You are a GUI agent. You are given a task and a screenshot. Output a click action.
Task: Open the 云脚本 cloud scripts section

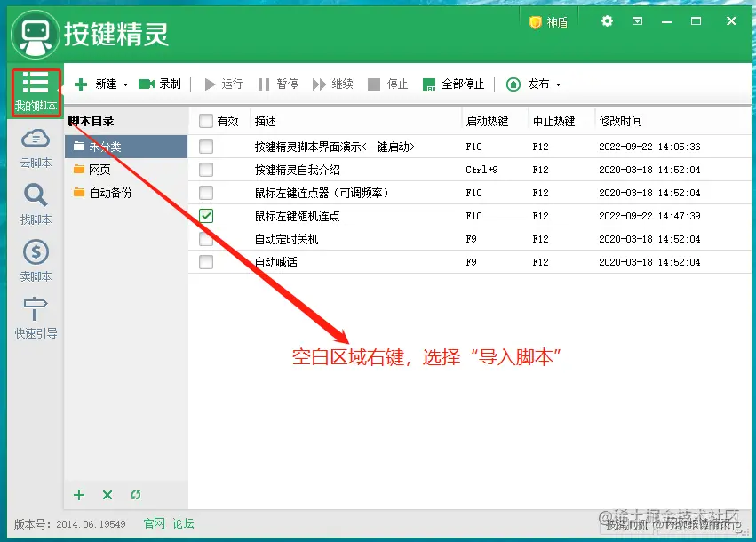point(36,148)
